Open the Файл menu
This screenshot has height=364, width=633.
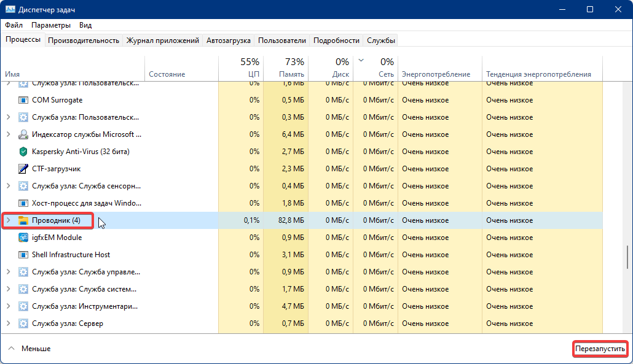(x=14, y=25)
